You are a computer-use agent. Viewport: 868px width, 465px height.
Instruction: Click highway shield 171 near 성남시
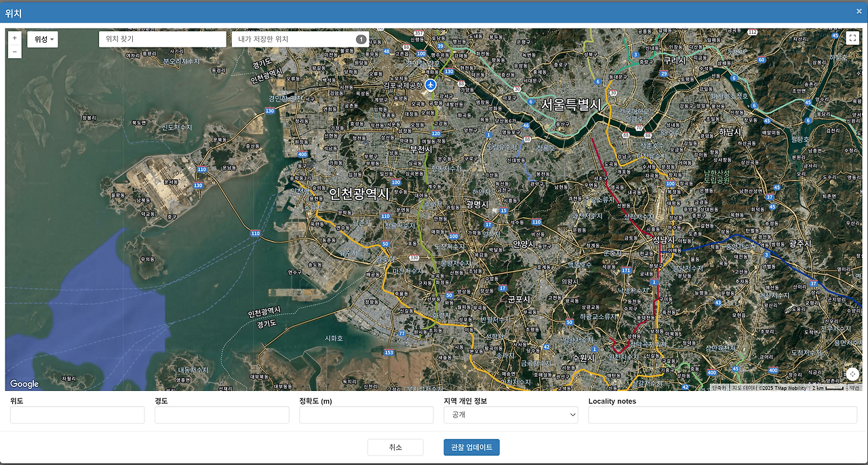[x=626, y=270]
